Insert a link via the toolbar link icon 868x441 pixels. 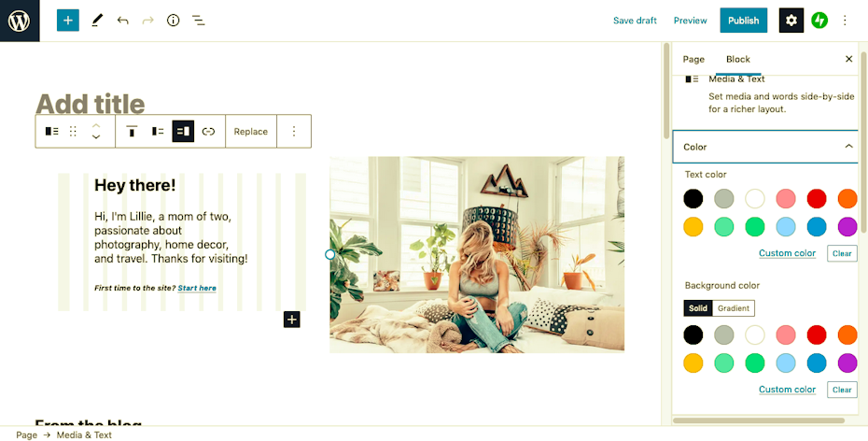[x=208, y=132]
